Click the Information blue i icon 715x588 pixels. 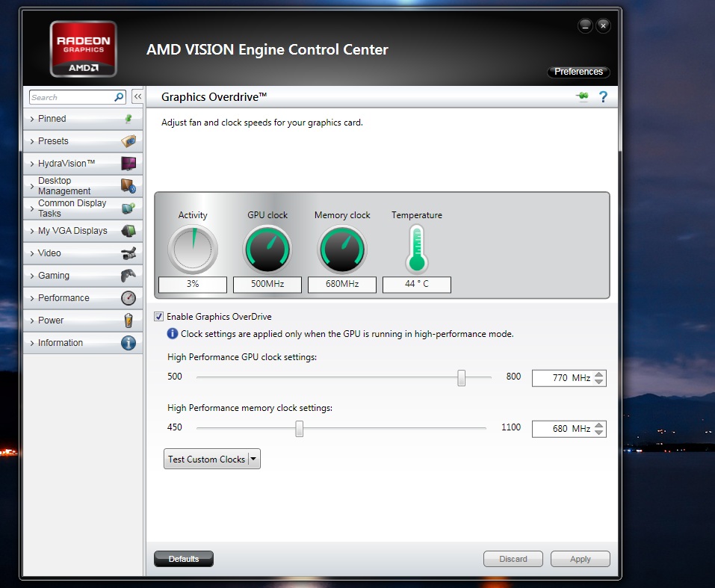[129, 343]
